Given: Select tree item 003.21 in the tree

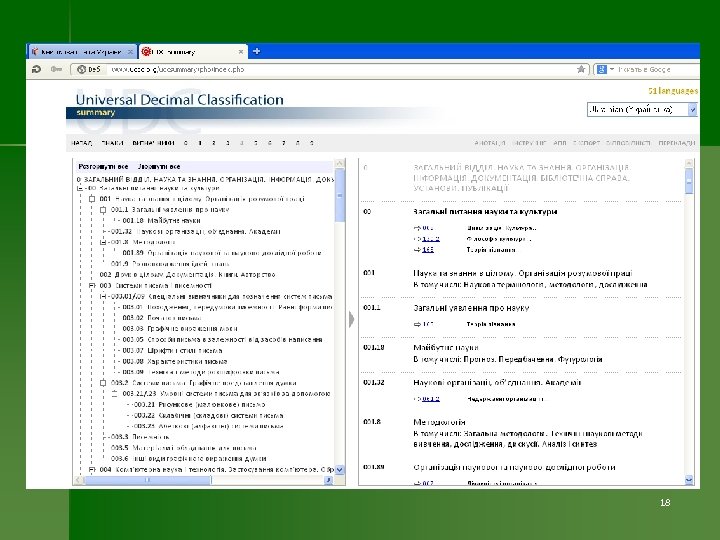Looking at the screenshot, I should click(199, 405).
